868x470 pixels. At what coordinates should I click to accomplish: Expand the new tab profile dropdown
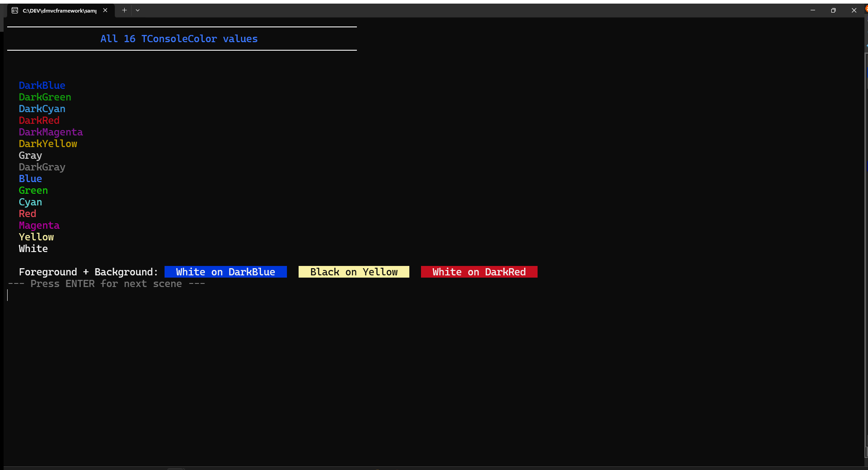138,10
